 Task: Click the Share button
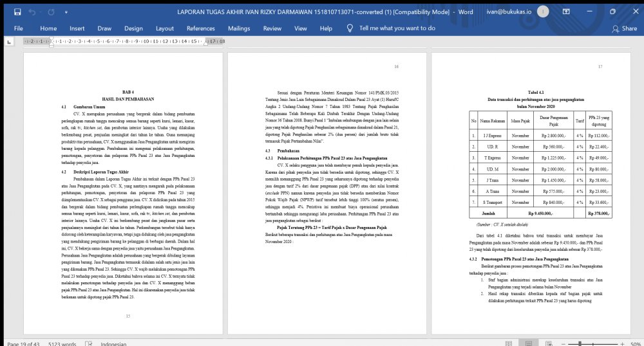pyautogui.click(x=625, y=28)
